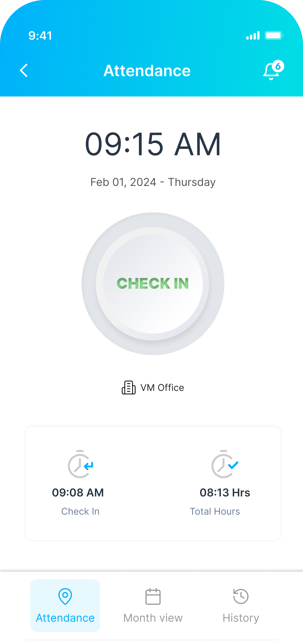The image size is (303, 644).
Task: Tap the total hours stopwatch icon
Action: 224,464
